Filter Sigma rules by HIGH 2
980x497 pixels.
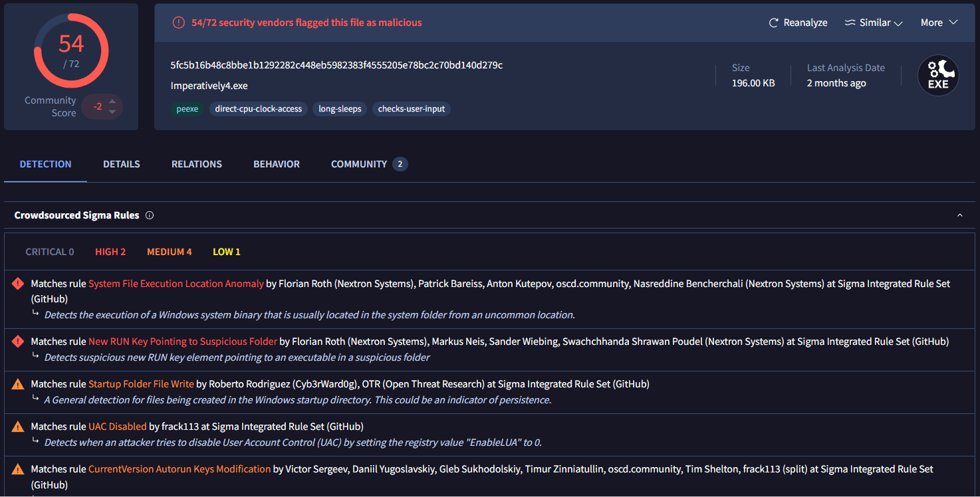[110, 252]
